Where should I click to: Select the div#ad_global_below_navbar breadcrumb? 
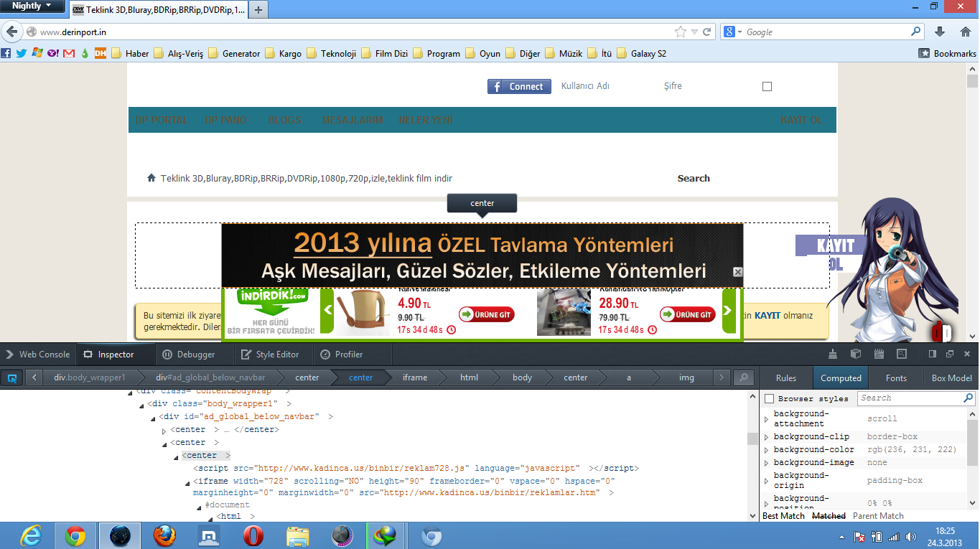tap(210, 377)
